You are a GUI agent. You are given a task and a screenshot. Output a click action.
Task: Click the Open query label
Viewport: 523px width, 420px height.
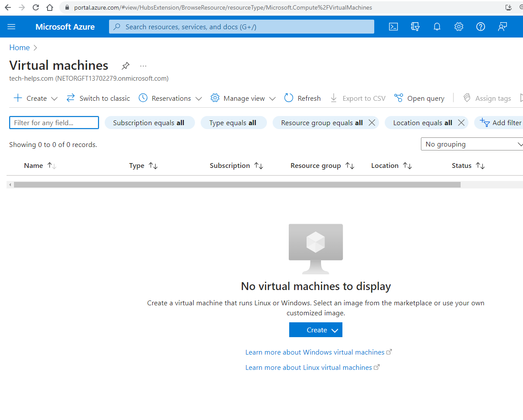(426, 99)
